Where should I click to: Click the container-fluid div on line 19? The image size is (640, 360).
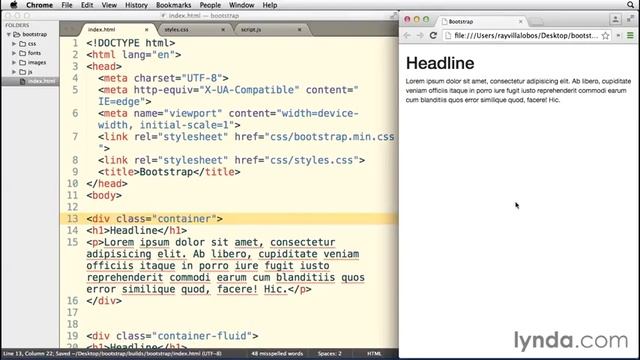pos(172,336)
